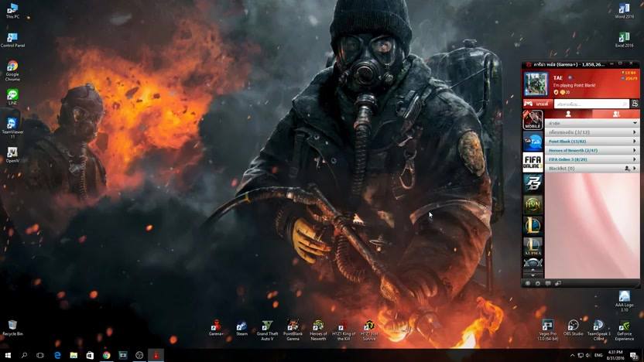Image resolution: width=644 pixels, height=362 pixels.
Task: Open the Windows Start menu
Action: (x=8, y=356)
